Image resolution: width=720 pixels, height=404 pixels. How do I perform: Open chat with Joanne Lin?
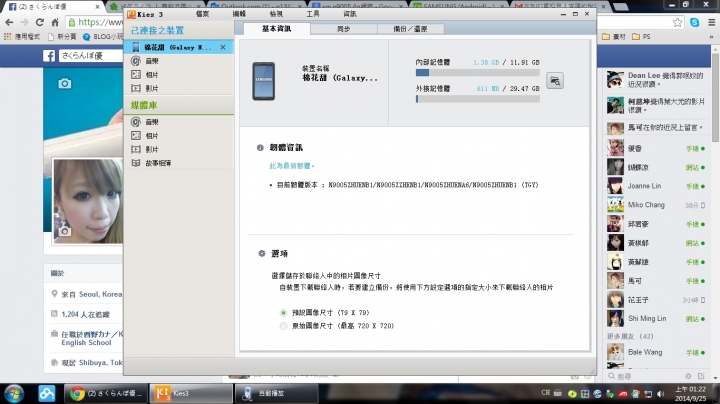657,186
